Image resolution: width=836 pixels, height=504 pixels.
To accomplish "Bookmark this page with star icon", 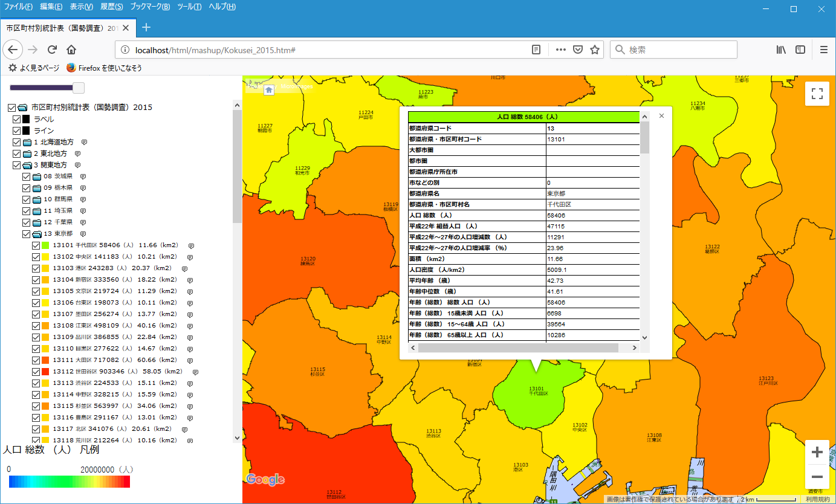I will (x=595, y=50).
